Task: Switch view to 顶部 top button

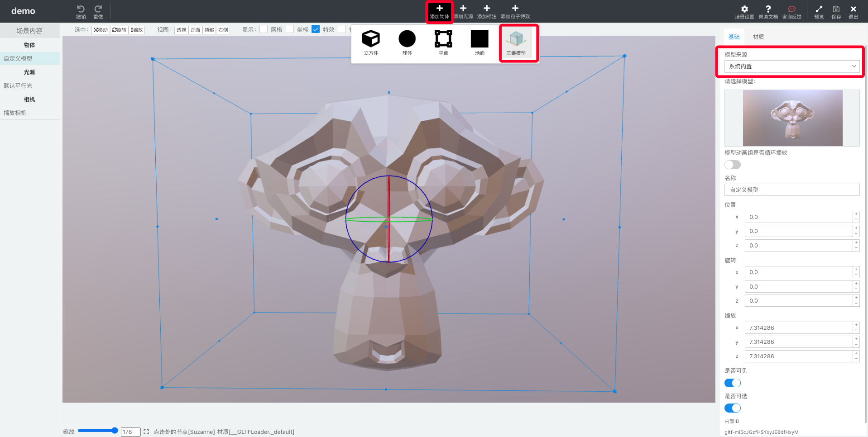Action: [209, 30]
